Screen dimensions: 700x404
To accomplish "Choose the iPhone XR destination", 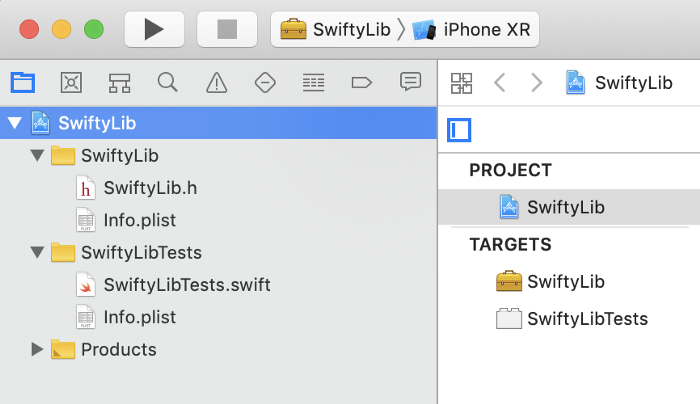I will [470, 29].
